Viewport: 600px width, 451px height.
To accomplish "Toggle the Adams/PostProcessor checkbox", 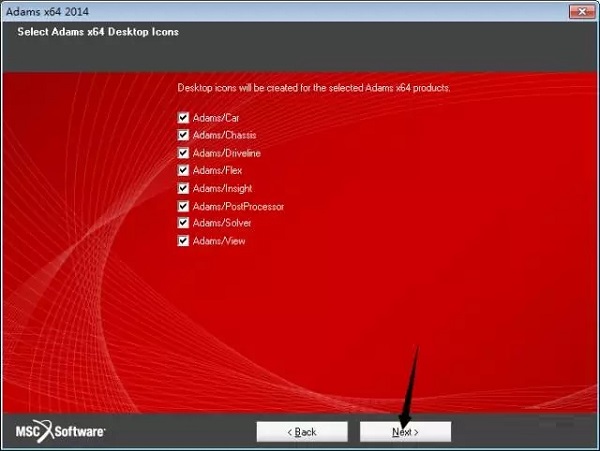I will (x=183, y=206).
